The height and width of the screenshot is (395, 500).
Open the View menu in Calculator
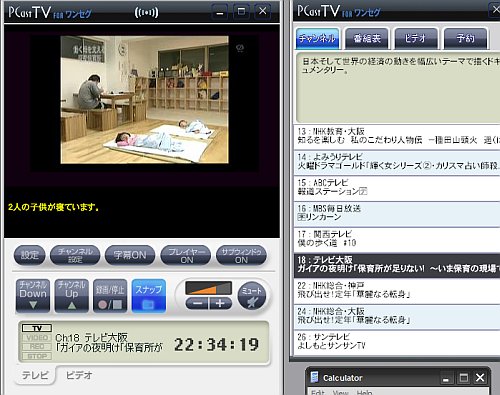tap(340, 392)
